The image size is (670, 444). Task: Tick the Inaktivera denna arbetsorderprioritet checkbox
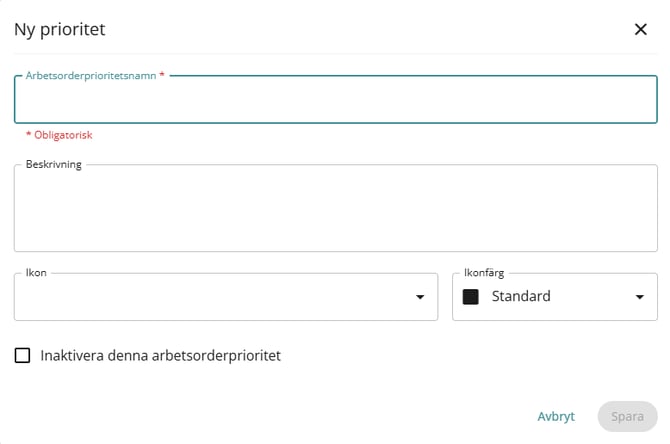pyautogui.click(x=22, y=355)
